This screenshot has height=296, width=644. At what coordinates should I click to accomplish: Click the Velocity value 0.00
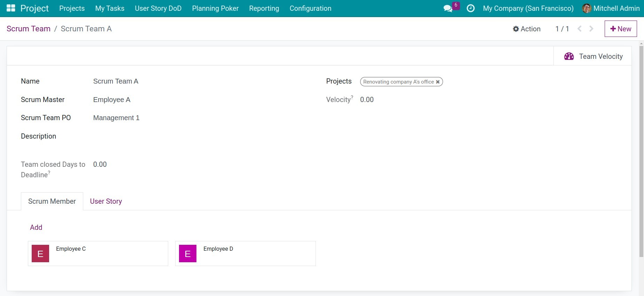tap(367, 100)
